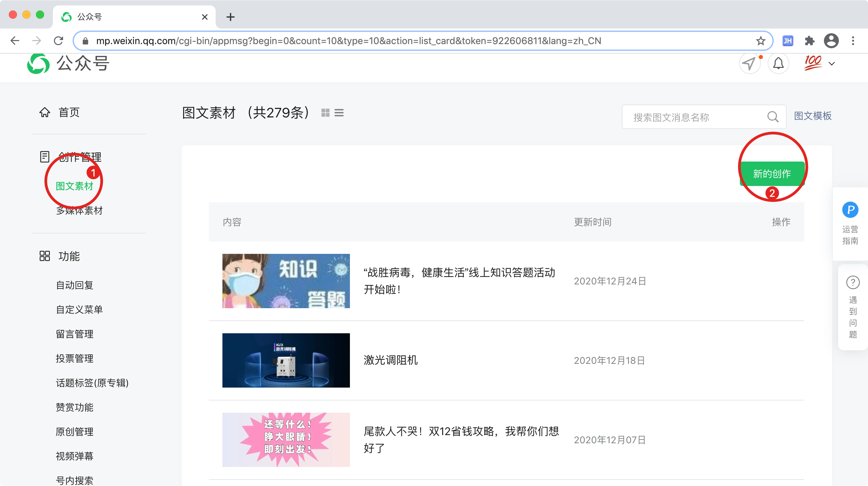Viewport: 868px width, 486px height.
Task: Select 图文素材 in the sidebar
Action: (x=74, y=186)
